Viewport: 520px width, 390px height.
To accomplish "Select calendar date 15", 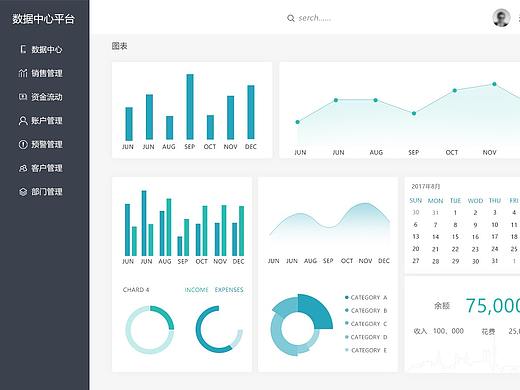I will [x=455, y=237].
